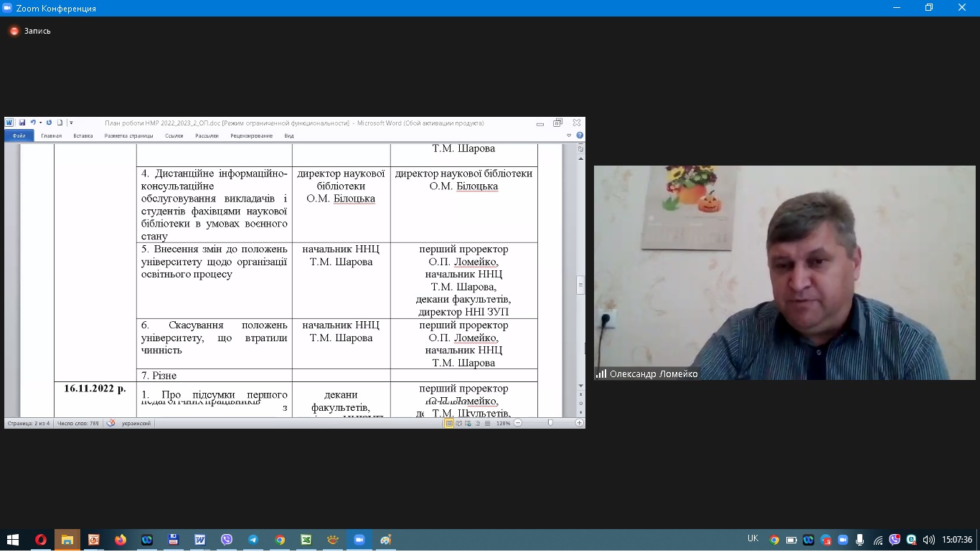Open Google Chrome from the taskbar
The width and height of the screenshot is (980, 552).
(x=280, y=540)
